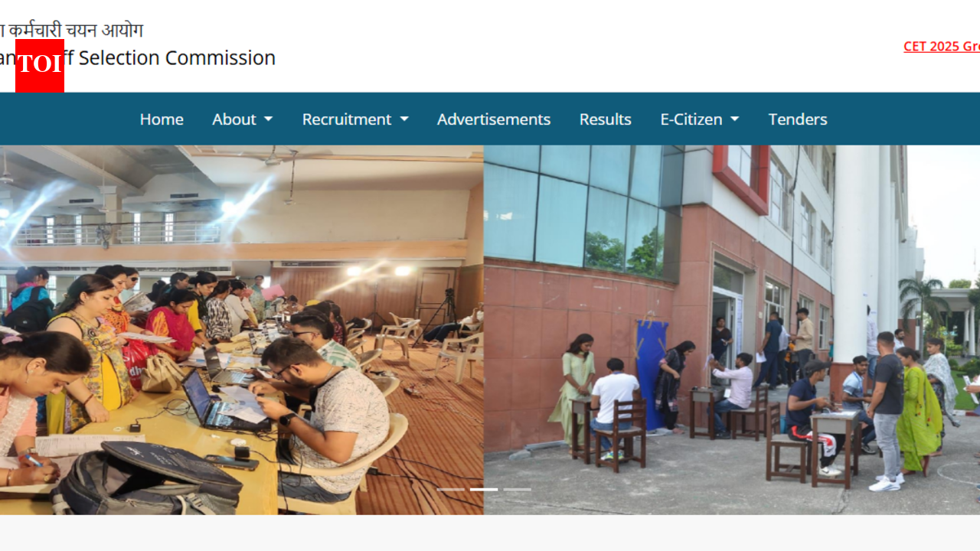This screenshot has width=980, height=551.
Task: Select the active middle carousel indicator
Action: [x=484, y=489]
